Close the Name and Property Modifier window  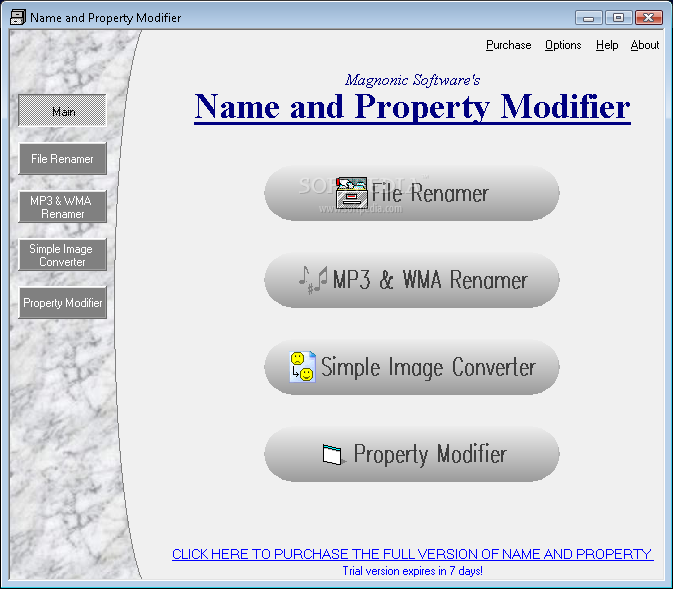point(649,18)
